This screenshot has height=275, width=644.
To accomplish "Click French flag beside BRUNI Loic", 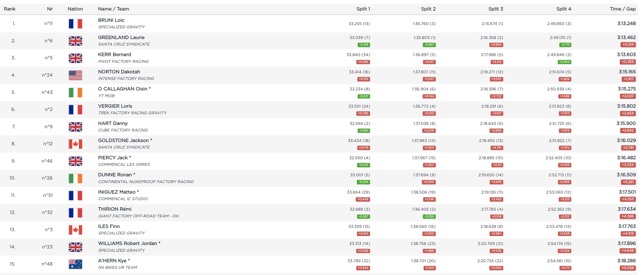I will 75,24.
